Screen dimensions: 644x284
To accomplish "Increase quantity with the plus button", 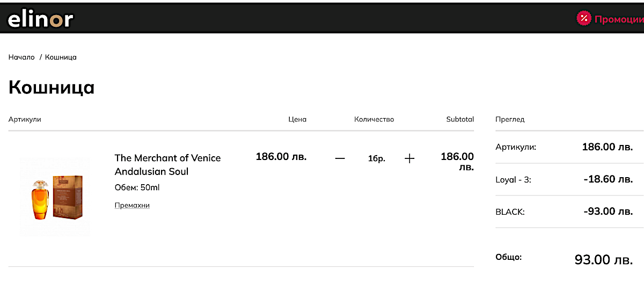I will [x=409, y=158].
